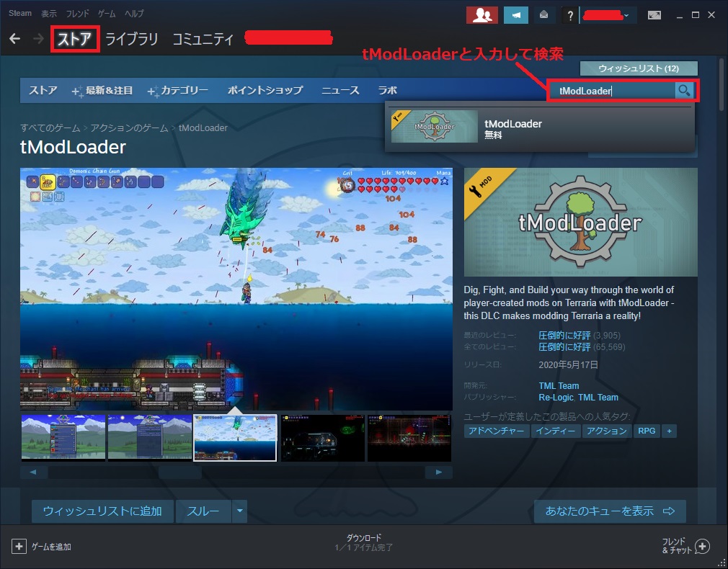Click the スルー button

click(x=203, y=511)
